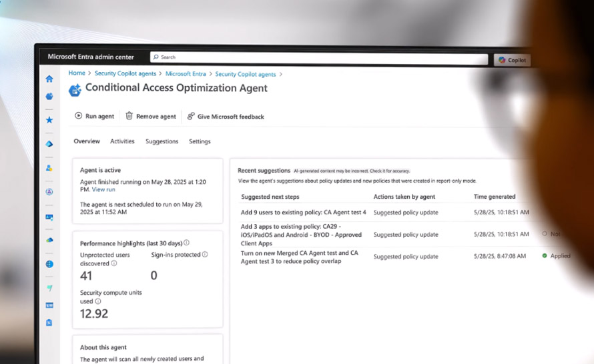This screenshot has height=364, width=594.
Task: Click the magnifier icon in search box
Action: tap(156, 57)
